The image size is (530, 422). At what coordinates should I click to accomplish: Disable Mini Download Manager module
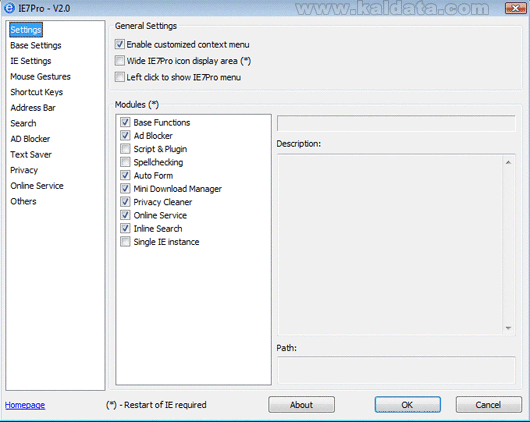click(125, 188)
